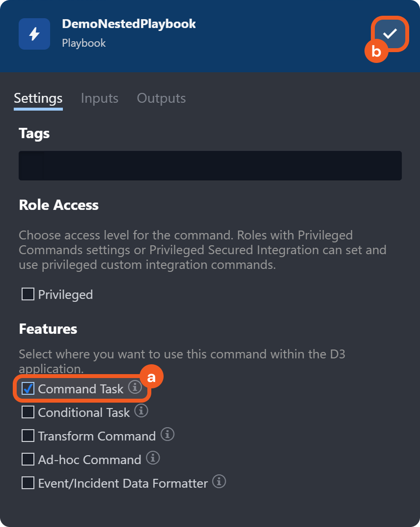This screenshot has height=527, width=420.
Task: Show info for Transform Command
Action: pos(168,434)
